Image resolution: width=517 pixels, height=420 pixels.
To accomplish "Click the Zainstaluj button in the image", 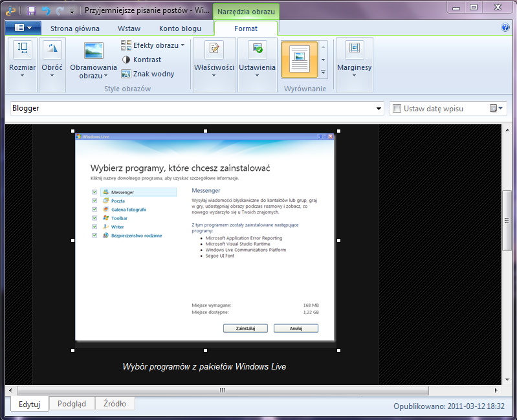I will (x=245, y=328).
